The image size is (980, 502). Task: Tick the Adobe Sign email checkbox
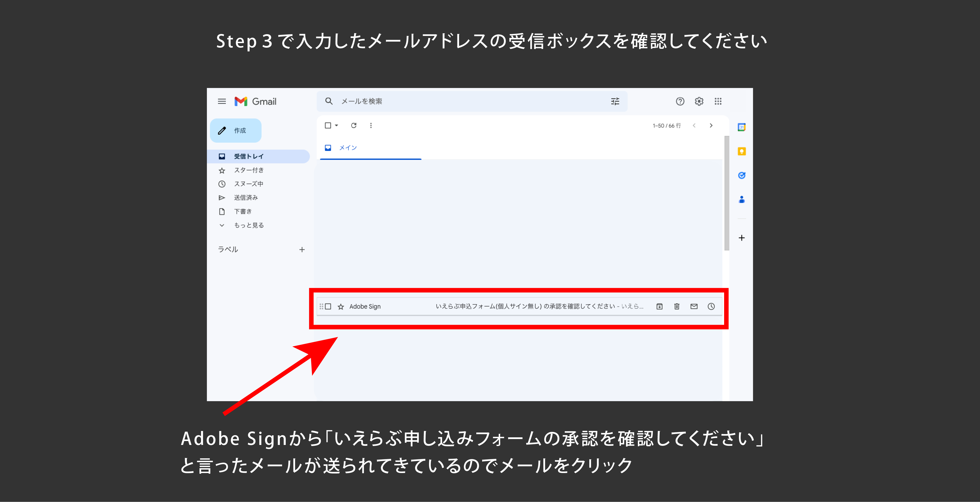click(328, 306)
